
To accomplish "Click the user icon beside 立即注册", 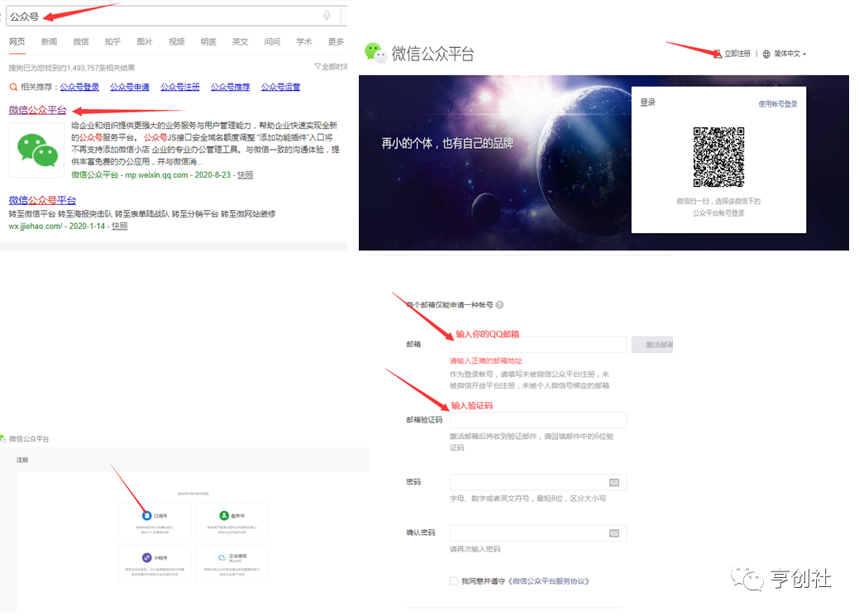I will [718, 54].
